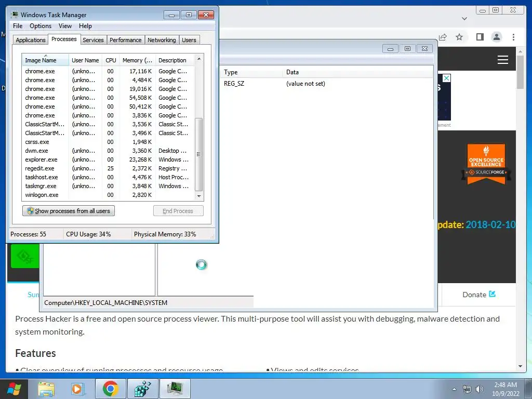Click Task Manager title bar icon

pyautogui.click(x=14, y=15)
